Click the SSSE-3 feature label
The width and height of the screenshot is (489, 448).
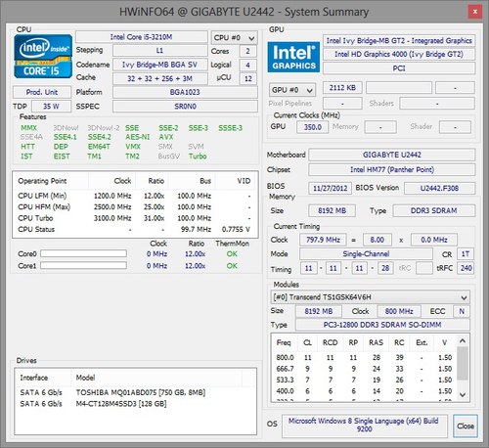(230, 128)
